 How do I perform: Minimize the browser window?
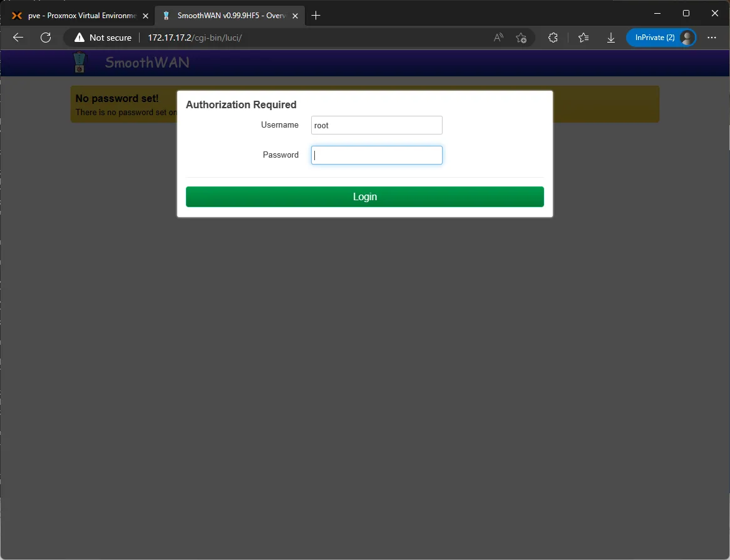[x=657, y=13]
